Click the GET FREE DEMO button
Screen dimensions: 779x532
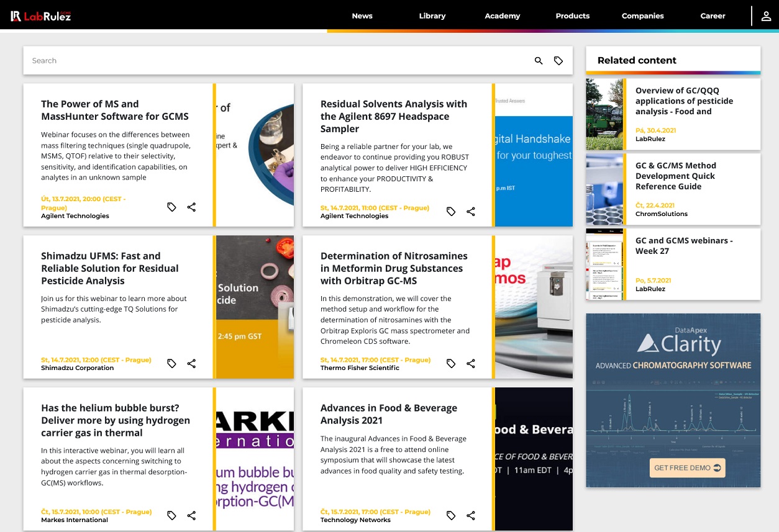tap(687, 467)
